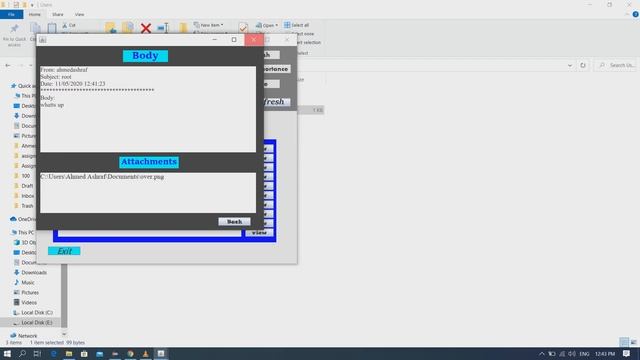Click the red X Delete icon
The width and height of the screenshot is (640, 360).
[146, 28]
